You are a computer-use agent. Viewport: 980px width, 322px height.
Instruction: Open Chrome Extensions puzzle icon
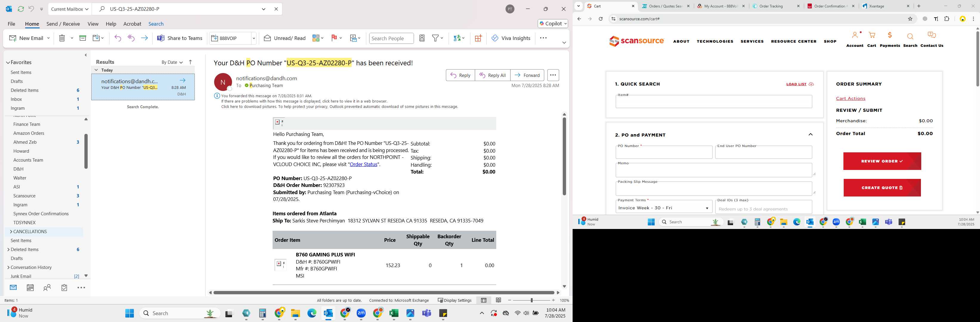click(x=947, y=18)
